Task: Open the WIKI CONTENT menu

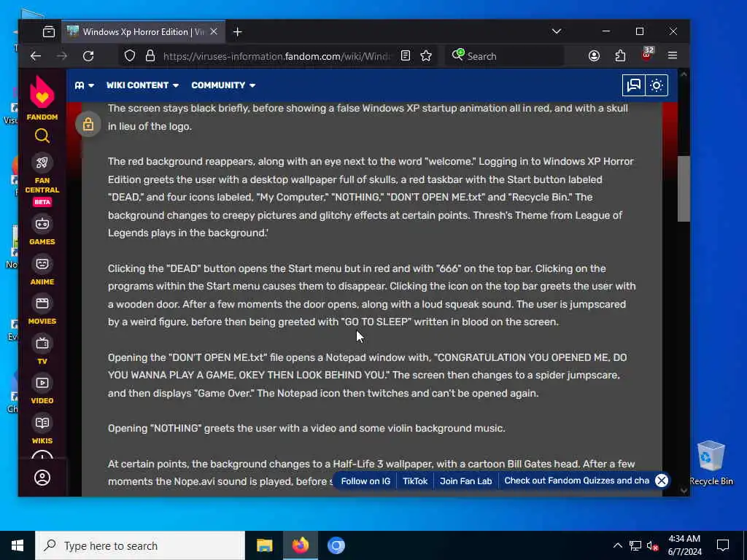Action: [142, 85]
